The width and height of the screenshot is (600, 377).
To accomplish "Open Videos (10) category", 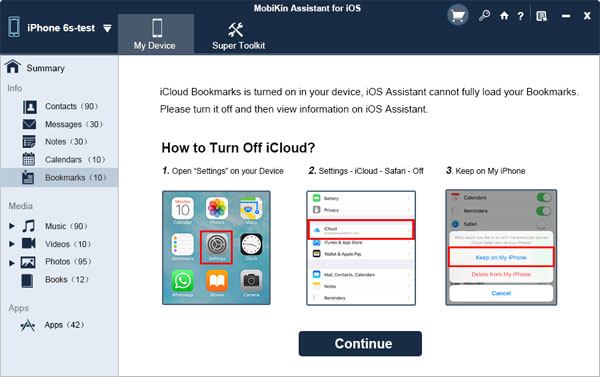I will pyautogui.click(x=68, y=244).
